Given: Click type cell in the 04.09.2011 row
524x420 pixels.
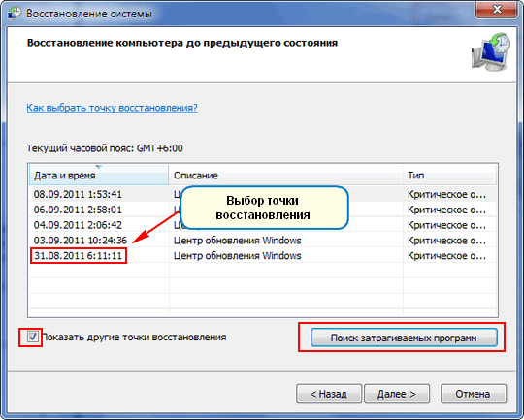Looking at the screenshot, I should 446,225.
